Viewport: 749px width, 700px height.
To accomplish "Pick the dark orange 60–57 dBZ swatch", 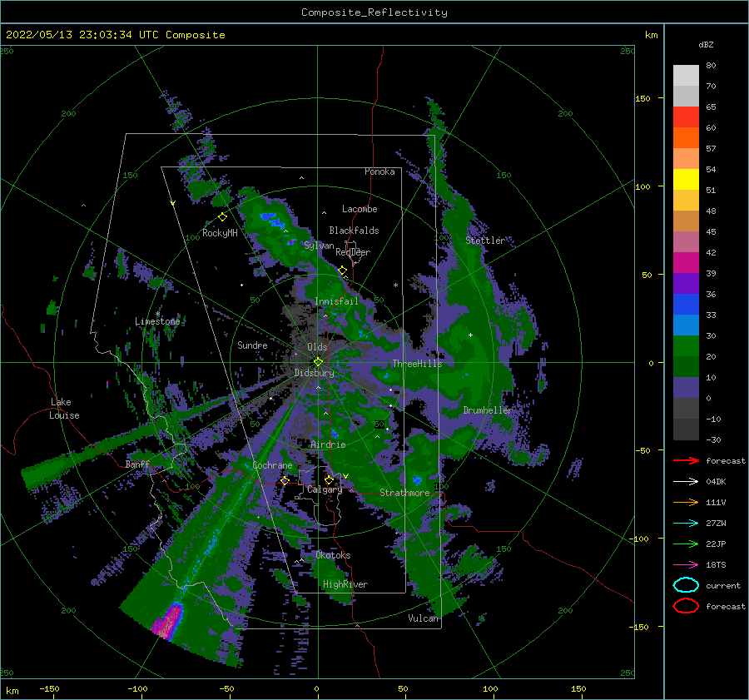I will [686, 137].
